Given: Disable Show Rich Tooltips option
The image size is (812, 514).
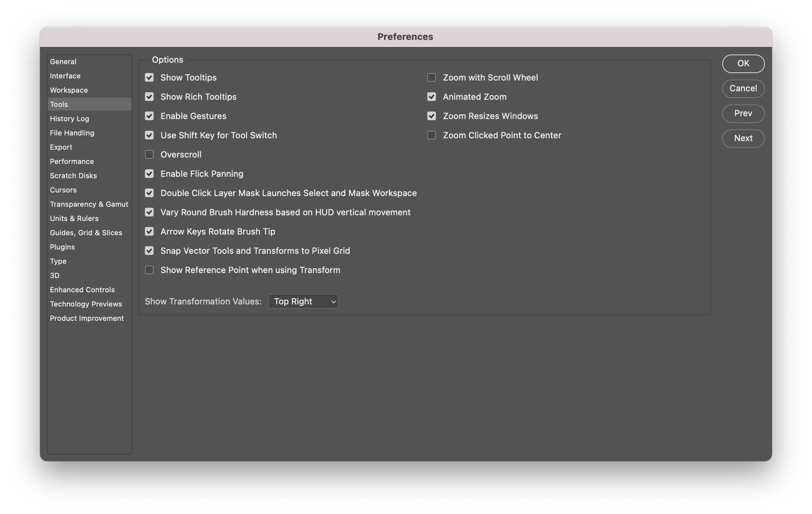Looking at the screenshot, I should (x=149, y=97).
